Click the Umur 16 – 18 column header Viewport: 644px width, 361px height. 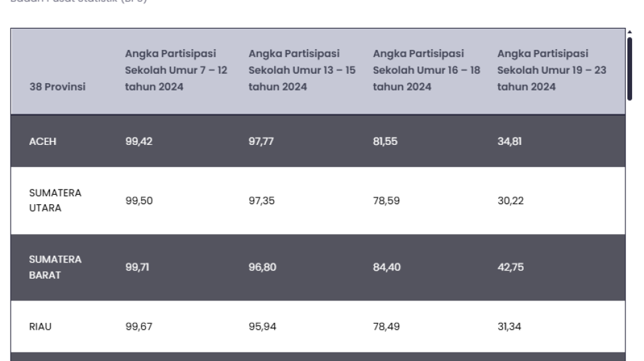(426, 70)
